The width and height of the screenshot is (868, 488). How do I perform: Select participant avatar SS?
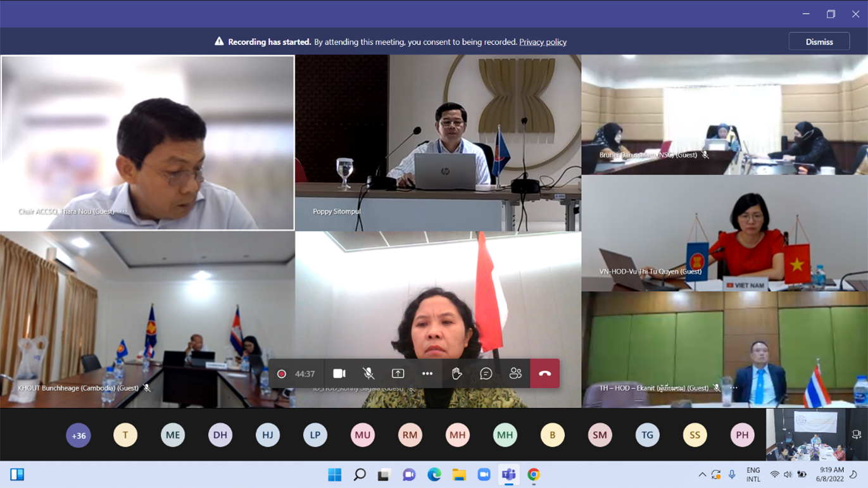click(695, 435)
